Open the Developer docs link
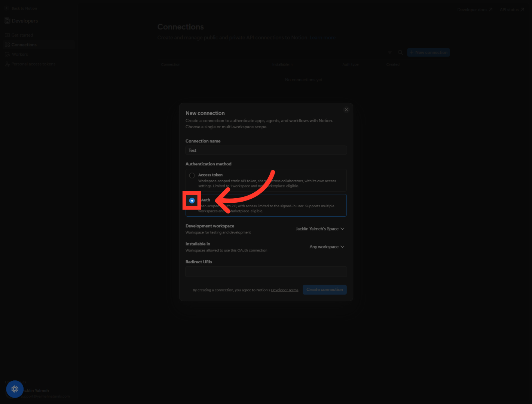Screen dimensions: 532x404 tap(475, 10)
